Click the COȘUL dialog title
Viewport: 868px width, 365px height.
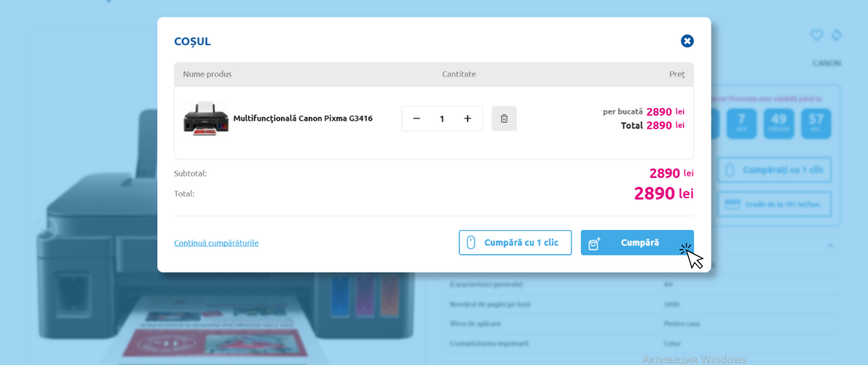pos(192,42)
